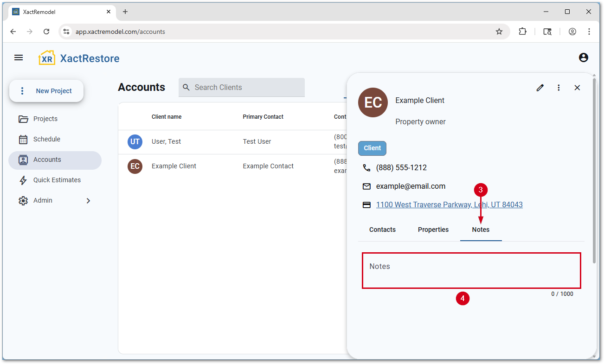Click into the Search Clients field
Screen dimensions: 604x364
pos(242,87)
